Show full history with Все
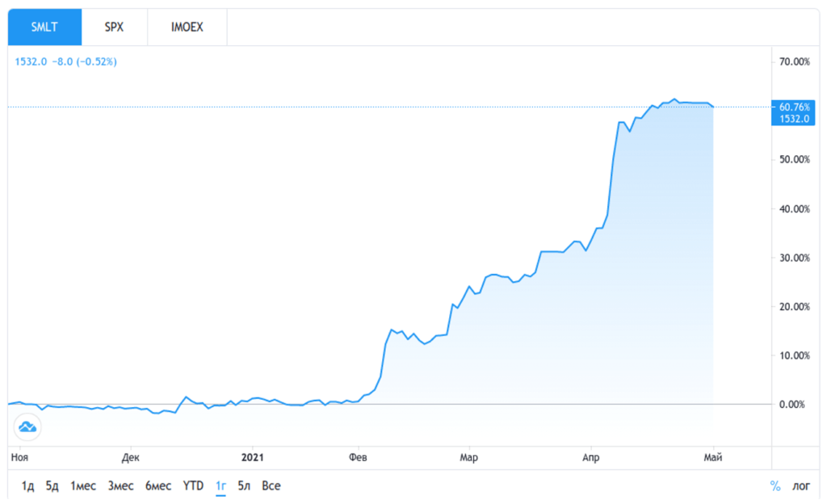The image size is (827, 504). (271, 485)
